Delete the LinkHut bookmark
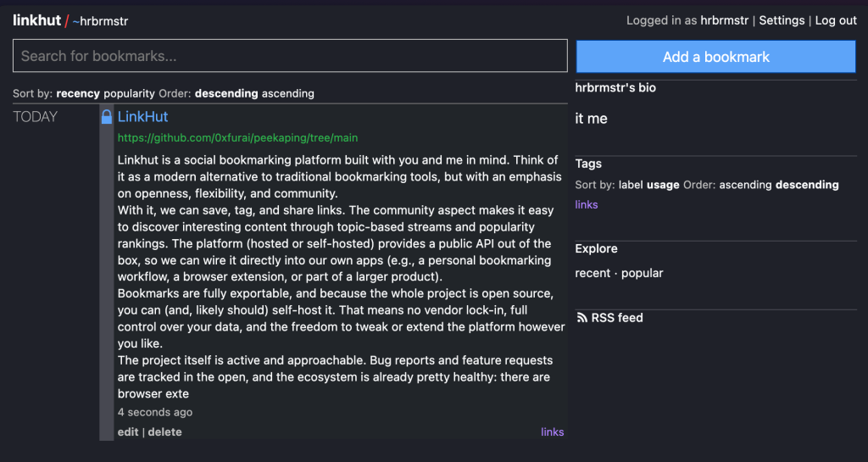This screenshot has width=868, height=462. 164,432
